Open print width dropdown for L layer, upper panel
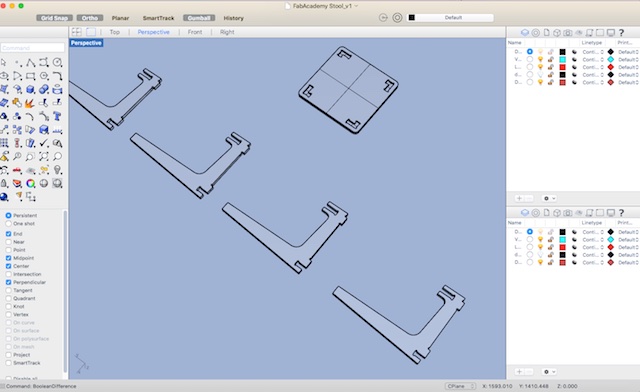Screen dimensions: 640x392 point(628,67)
